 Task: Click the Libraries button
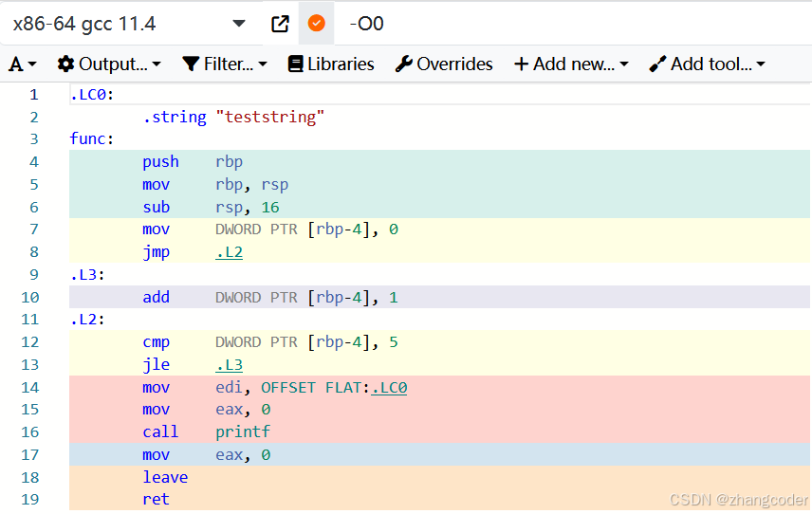(x=331, y=64)
